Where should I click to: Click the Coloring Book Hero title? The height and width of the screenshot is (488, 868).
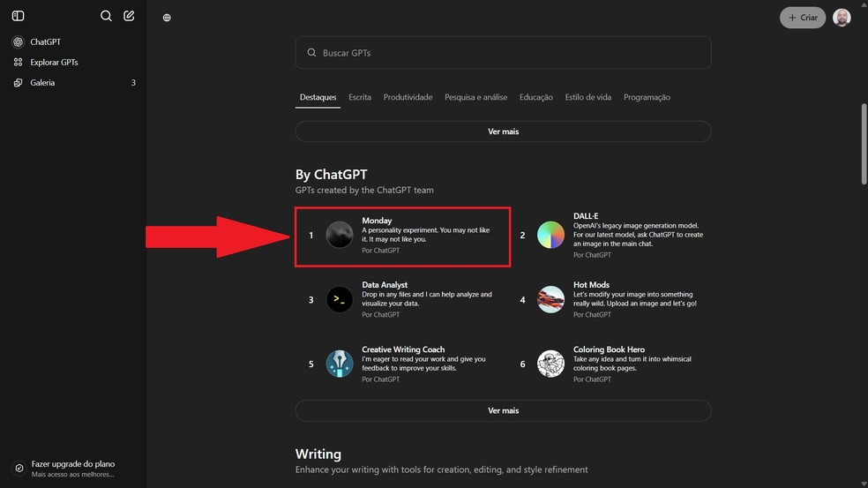609,349
